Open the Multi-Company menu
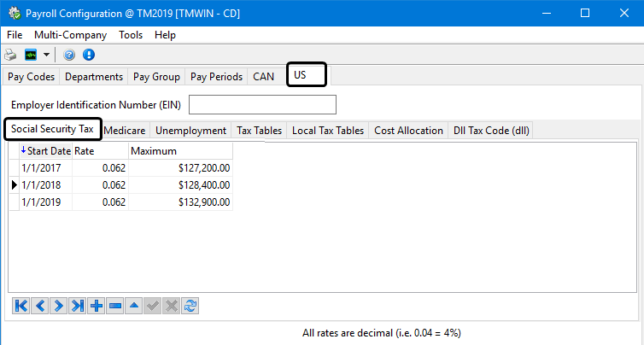The height and width of the screenshot is (345, 644). 70,35
